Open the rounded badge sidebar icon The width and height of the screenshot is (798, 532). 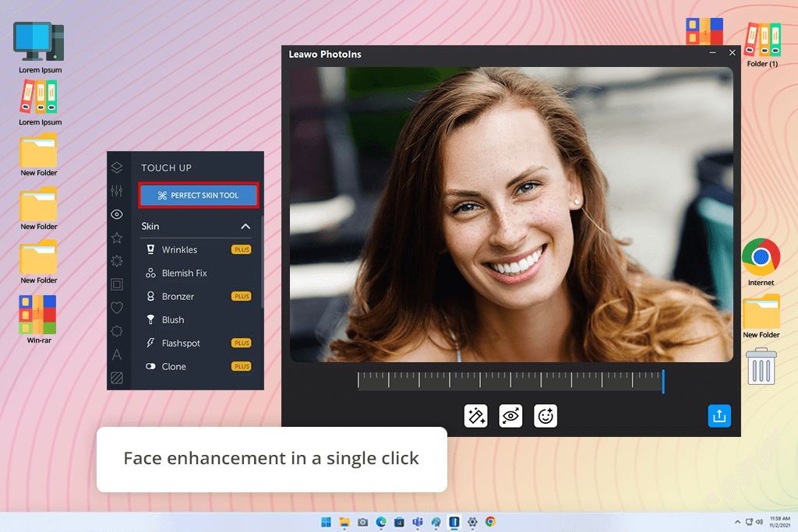pyautogui.click(x=117, y=331)
